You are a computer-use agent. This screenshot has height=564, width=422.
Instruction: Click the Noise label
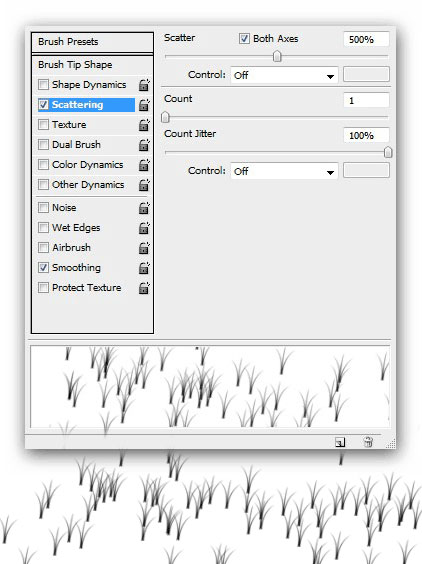point(64,208)
